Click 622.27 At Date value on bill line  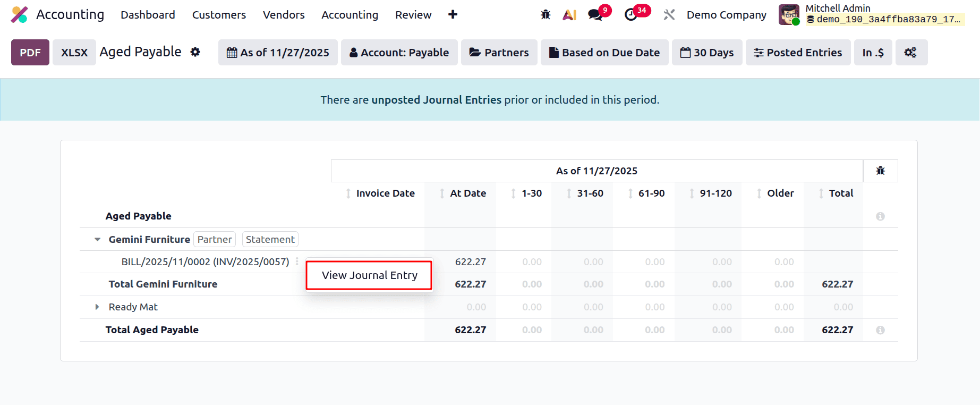pyautogui.click(x=470, y=261)
